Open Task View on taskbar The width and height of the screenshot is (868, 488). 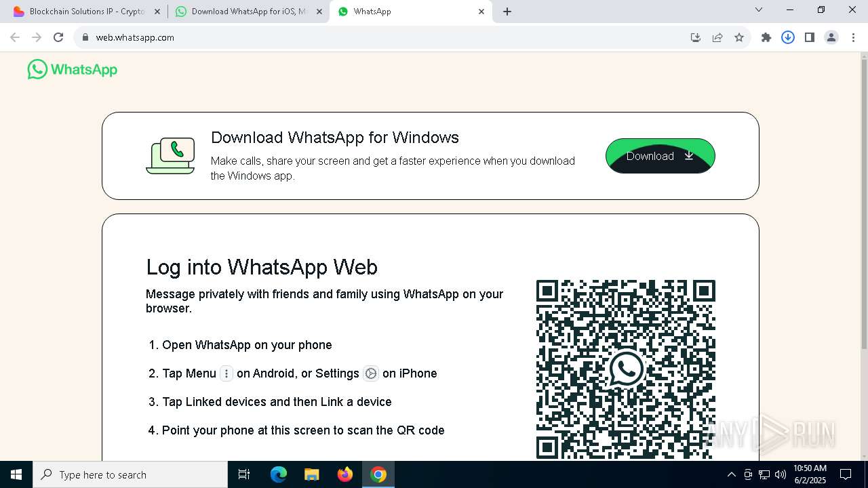[x=244, y=474]
